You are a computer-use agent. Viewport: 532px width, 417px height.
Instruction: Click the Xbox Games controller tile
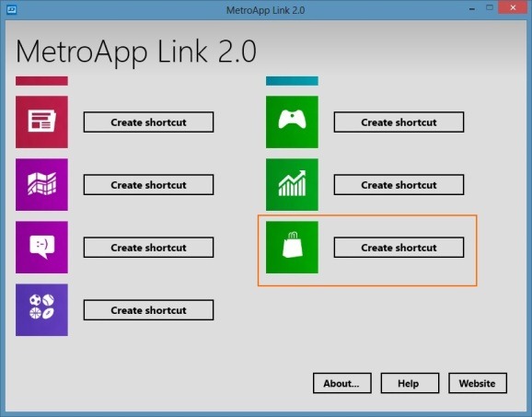coord(292,122)
